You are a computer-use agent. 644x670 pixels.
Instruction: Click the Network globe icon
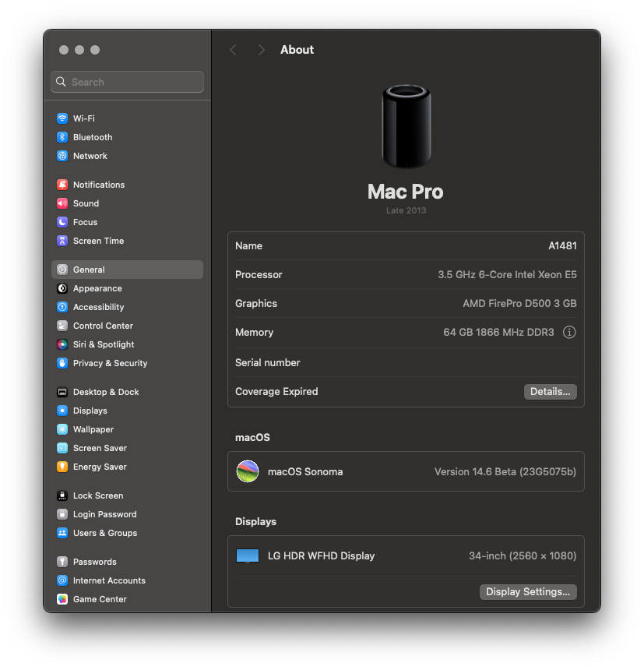click(62, 156)
